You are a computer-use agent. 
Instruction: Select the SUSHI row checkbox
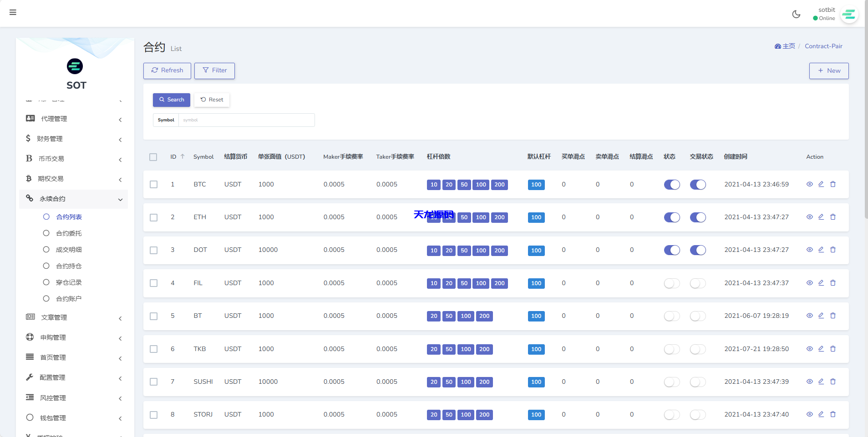point(154,382)
